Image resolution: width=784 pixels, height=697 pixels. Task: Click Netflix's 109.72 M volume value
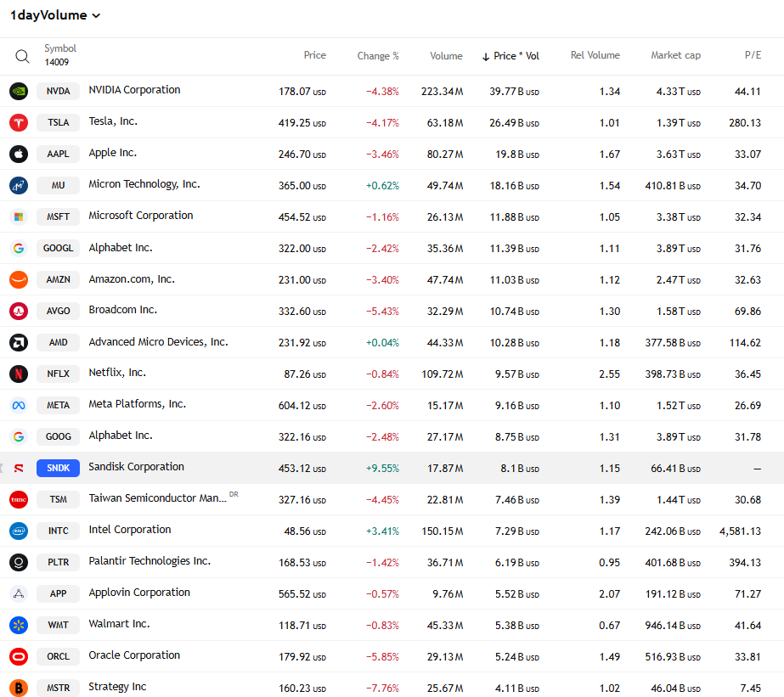[x=442, y=374]
